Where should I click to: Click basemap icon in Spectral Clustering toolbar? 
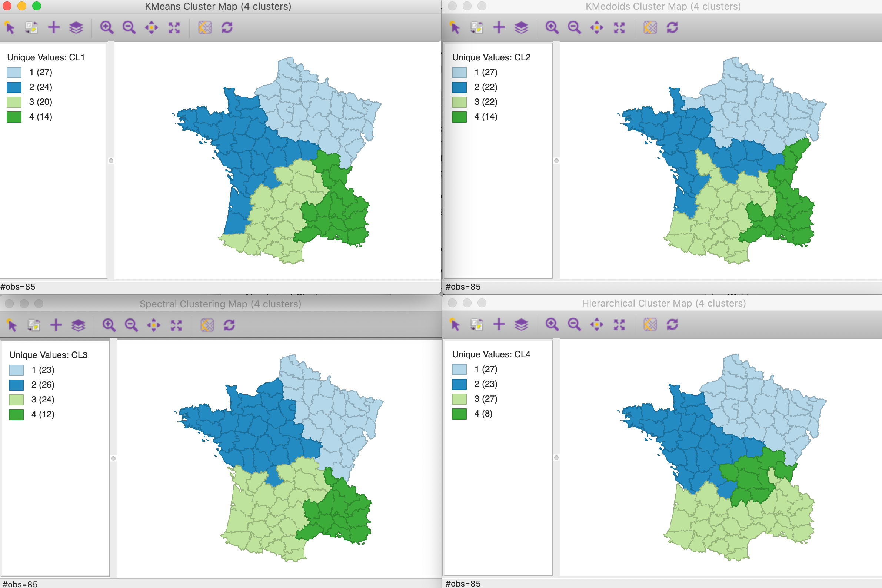[207, 325]
